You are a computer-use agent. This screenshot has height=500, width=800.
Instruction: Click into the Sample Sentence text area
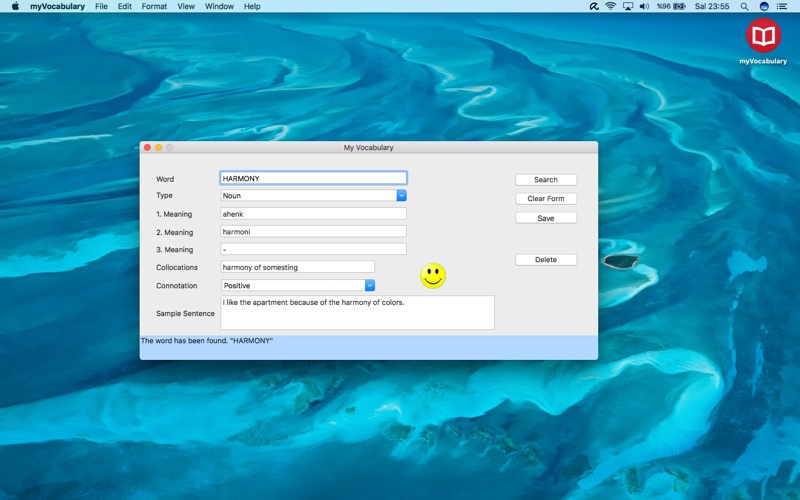[357, 312]
